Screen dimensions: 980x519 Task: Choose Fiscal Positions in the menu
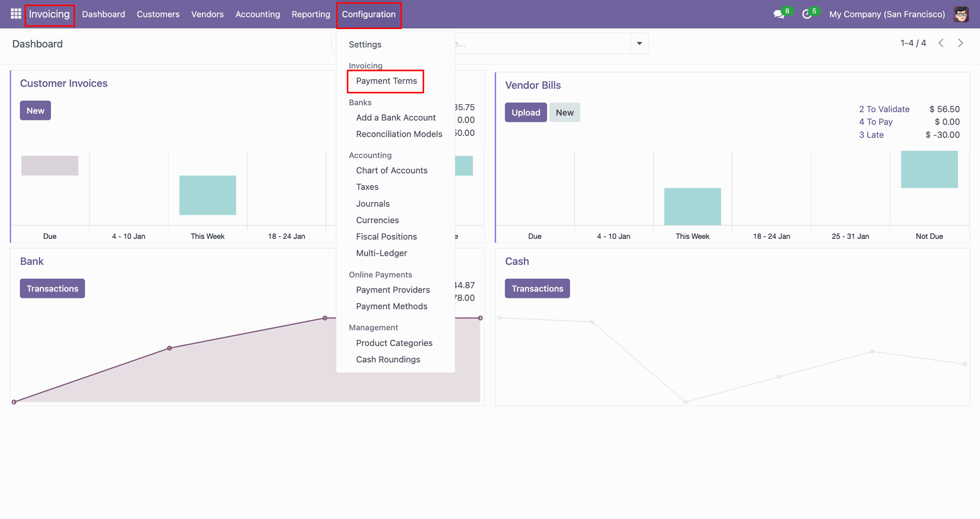[x=386, y=237]
